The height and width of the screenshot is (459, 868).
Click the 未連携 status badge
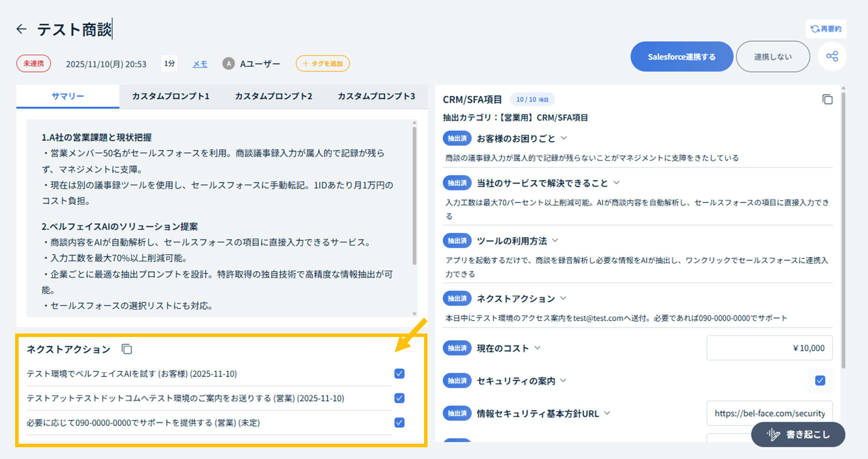pyautogui.click(x=33, y=64)
